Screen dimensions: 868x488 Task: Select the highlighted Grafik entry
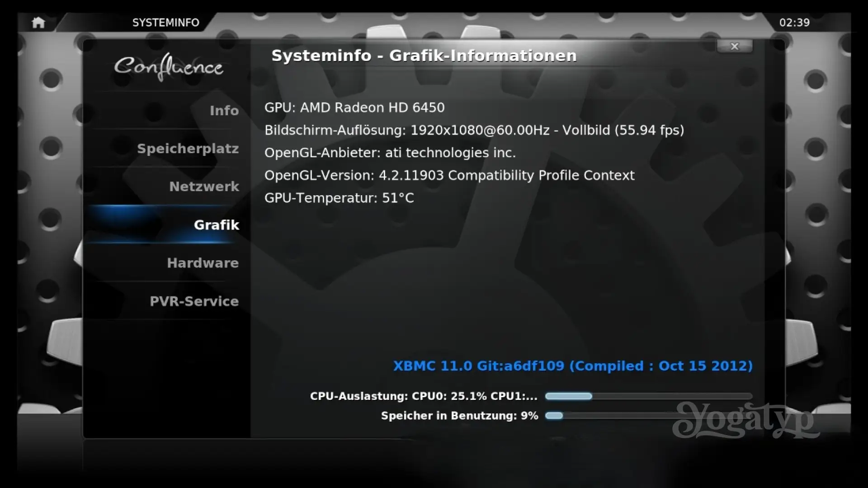(x=216, y=225)
